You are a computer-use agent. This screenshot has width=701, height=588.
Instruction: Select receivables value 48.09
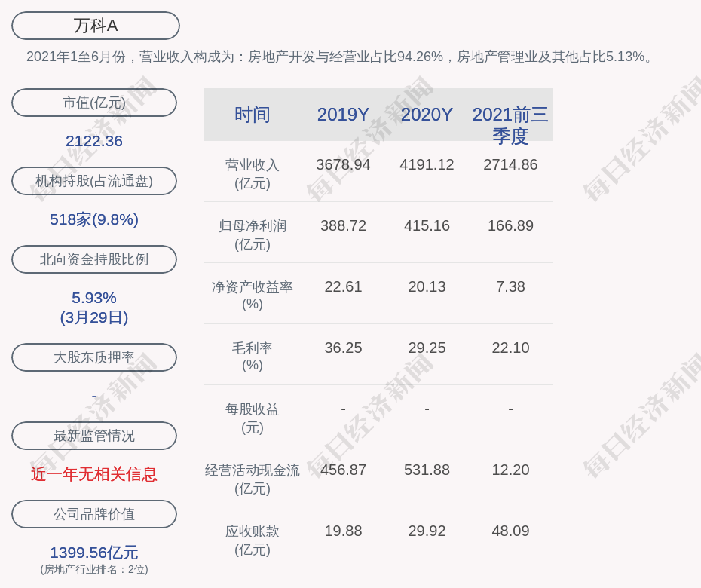pos(510,531)
